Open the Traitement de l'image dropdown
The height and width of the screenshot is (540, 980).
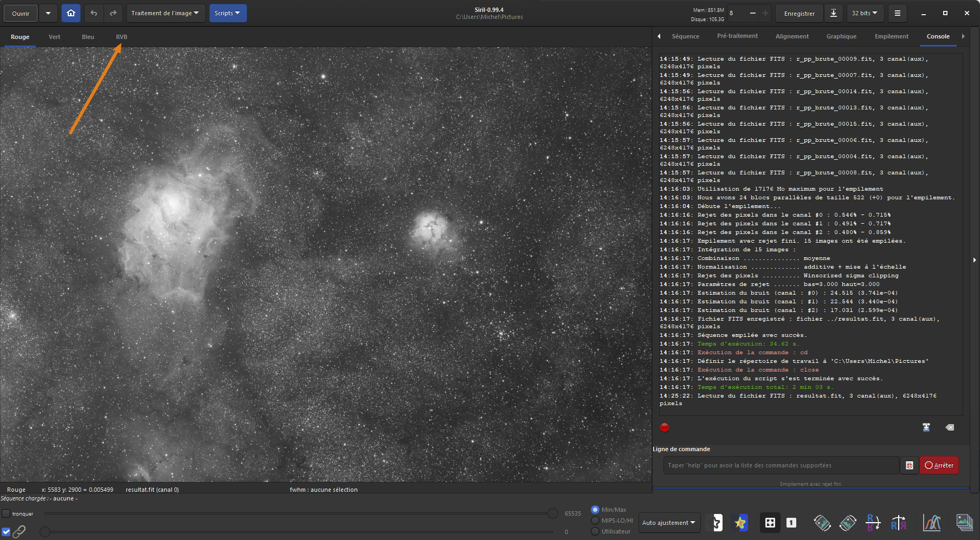165,13
